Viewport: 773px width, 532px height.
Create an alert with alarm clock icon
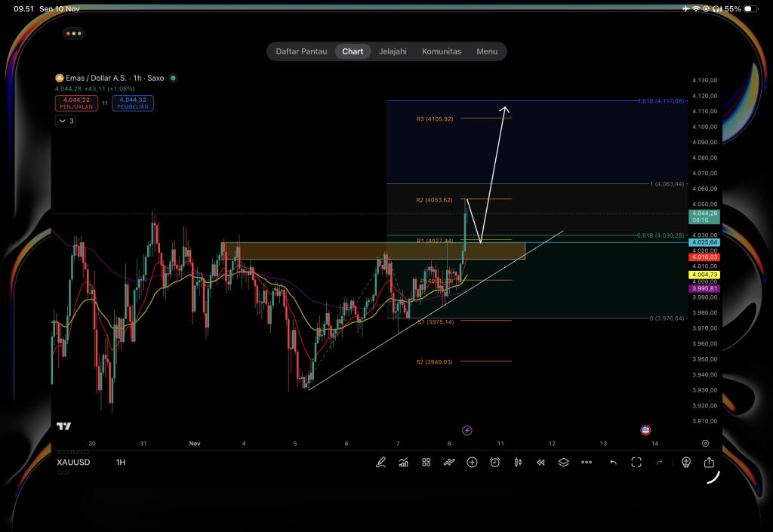pos(495,462)
